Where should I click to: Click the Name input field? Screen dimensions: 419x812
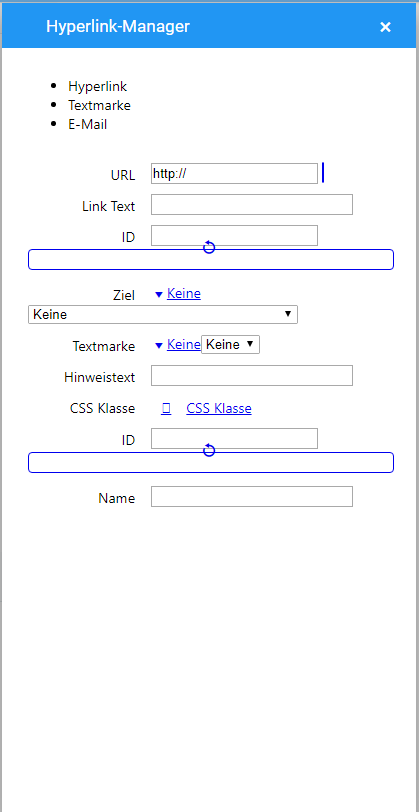click(x=252, y=497)
